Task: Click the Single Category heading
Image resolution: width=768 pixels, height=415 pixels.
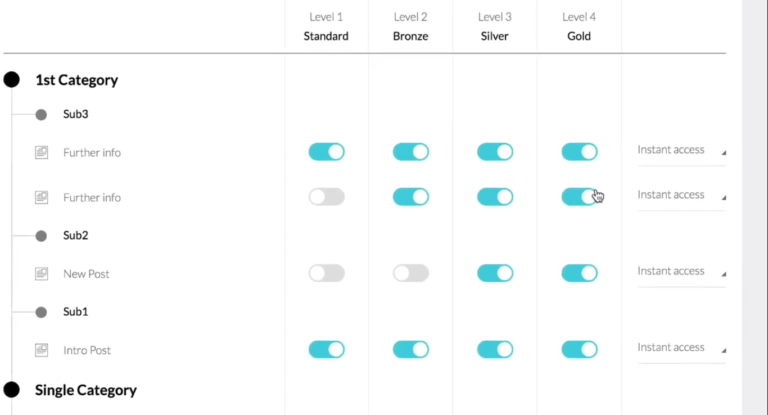Action: (x=85, y=390)
